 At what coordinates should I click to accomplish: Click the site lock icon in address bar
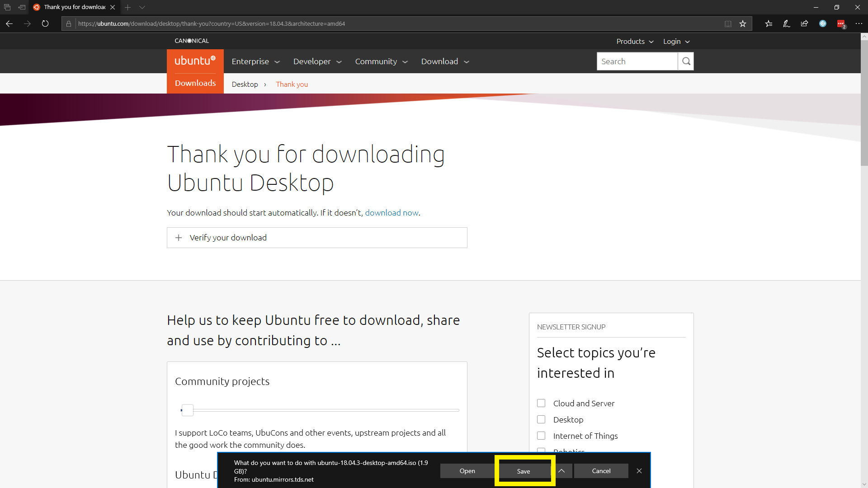coord(69,24)
